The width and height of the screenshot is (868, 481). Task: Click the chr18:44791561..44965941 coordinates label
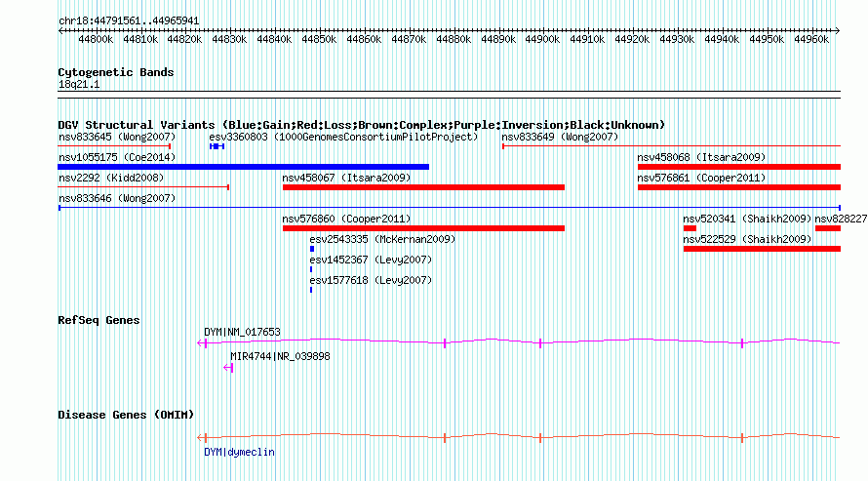pos(129,21)
